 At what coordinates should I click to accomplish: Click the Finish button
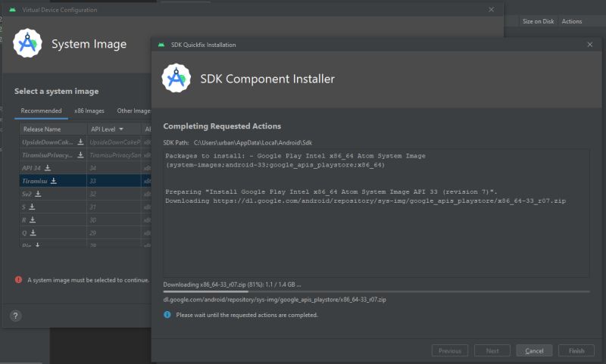coord(576,350)
